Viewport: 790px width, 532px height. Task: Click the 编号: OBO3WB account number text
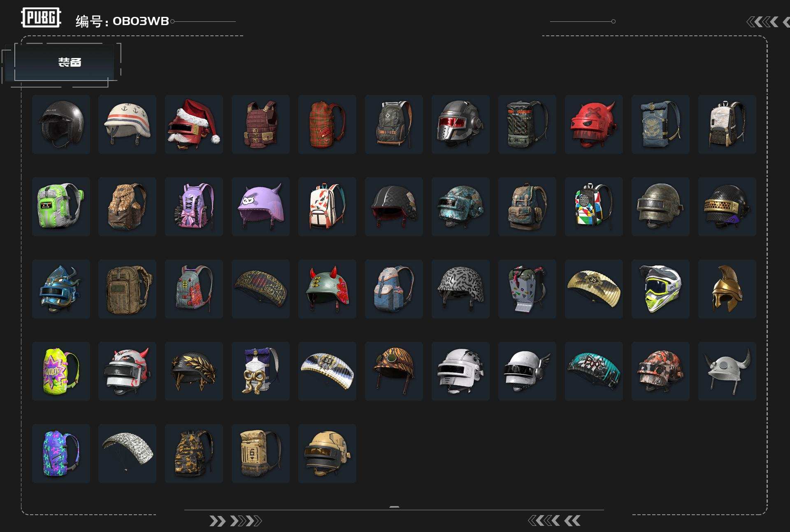pyautogui.click(x=122, y=21)
